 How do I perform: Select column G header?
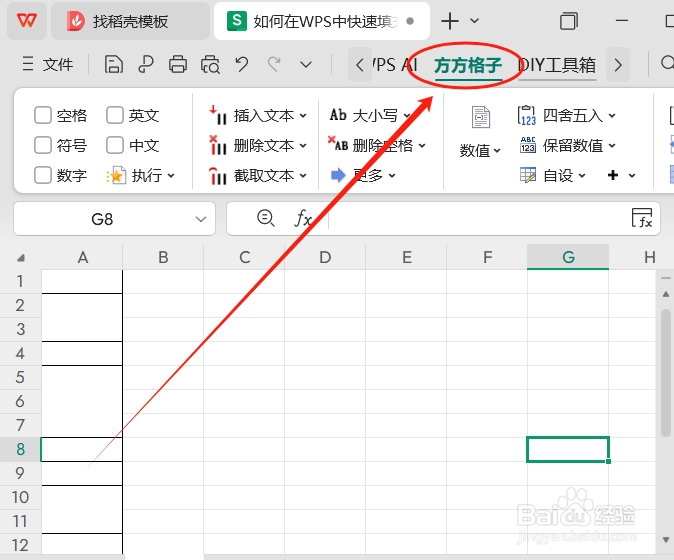(x=568, y=257)
